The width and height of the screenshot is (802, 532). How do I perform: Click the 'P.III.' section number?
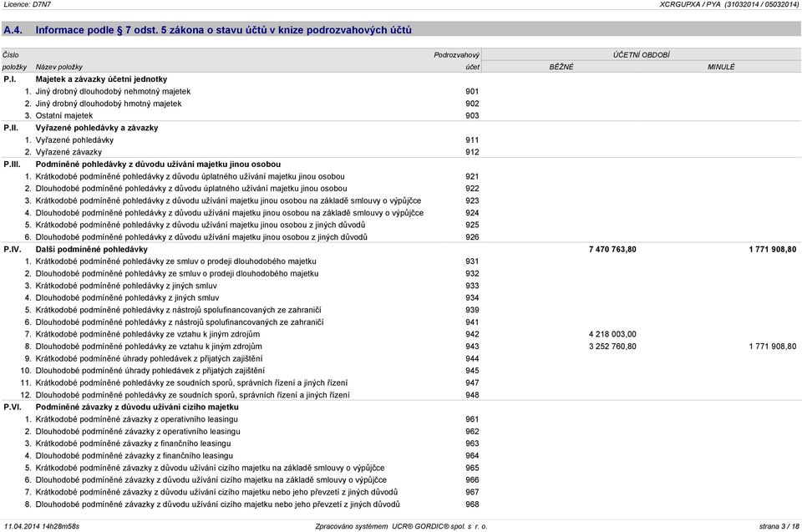13,165
